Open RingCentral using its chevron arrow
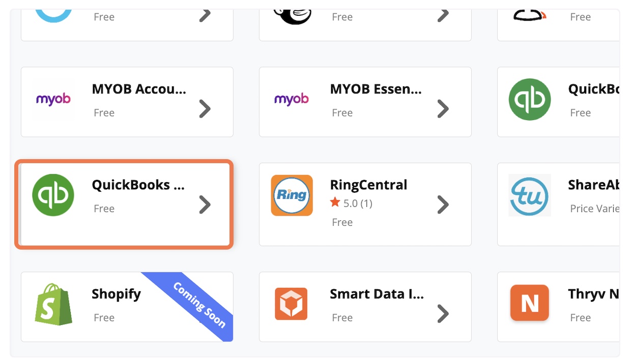Viewport: 633px width, 364px height. tap(443, 204)
